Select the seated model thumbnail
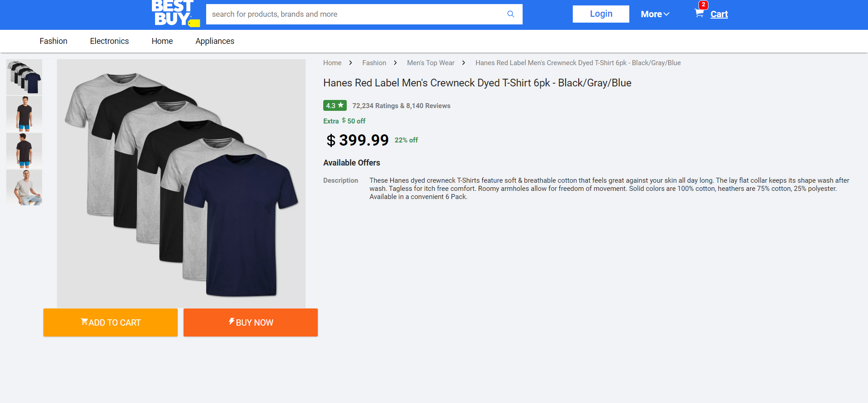The width and height of the screenshot is (868, 403). click(24, 187)
